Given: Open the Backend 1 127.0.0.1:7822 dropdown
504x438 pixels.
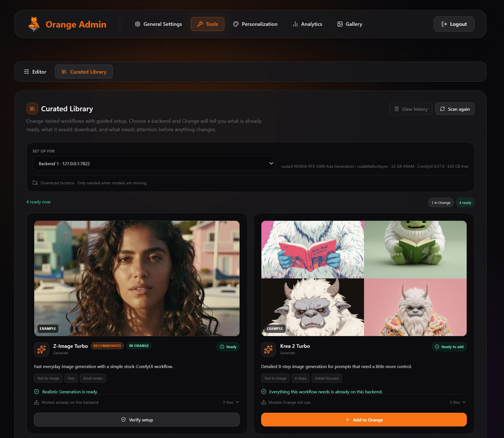Looking at the screenshot, I should pos(154,163).
